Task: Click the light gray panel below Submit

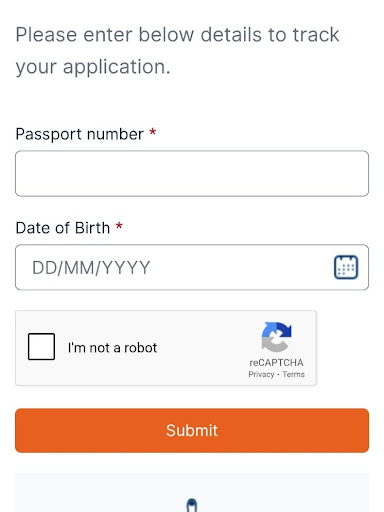Action: coord(192,493)
